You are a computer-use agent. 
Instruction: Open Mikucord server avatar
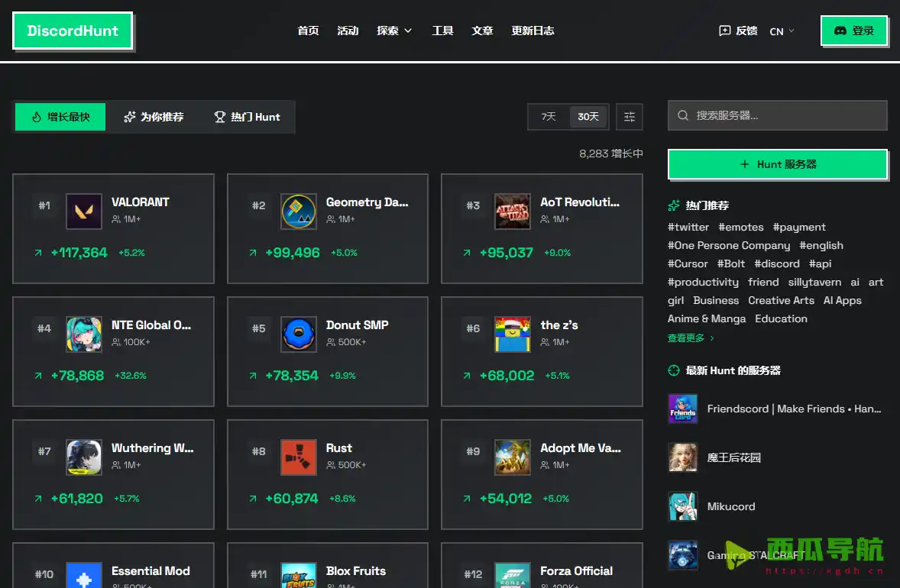pyautogui.click(x=682, y=506)
